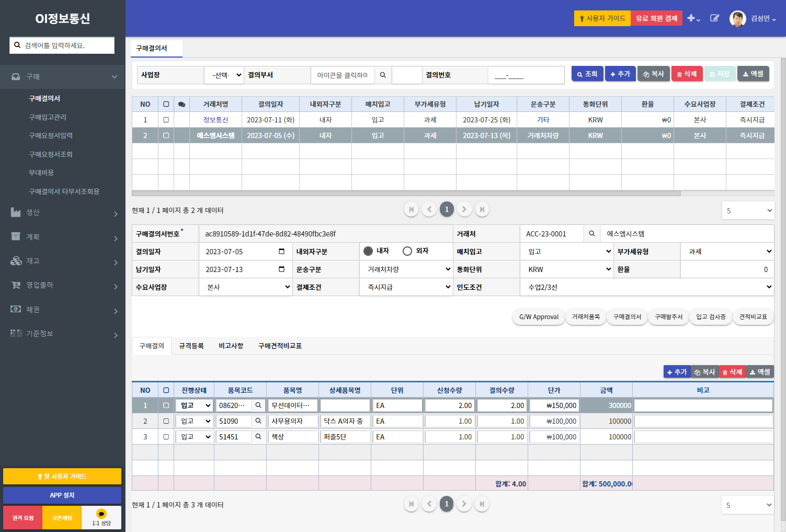Click the blue 조회 button

[587, 74]
